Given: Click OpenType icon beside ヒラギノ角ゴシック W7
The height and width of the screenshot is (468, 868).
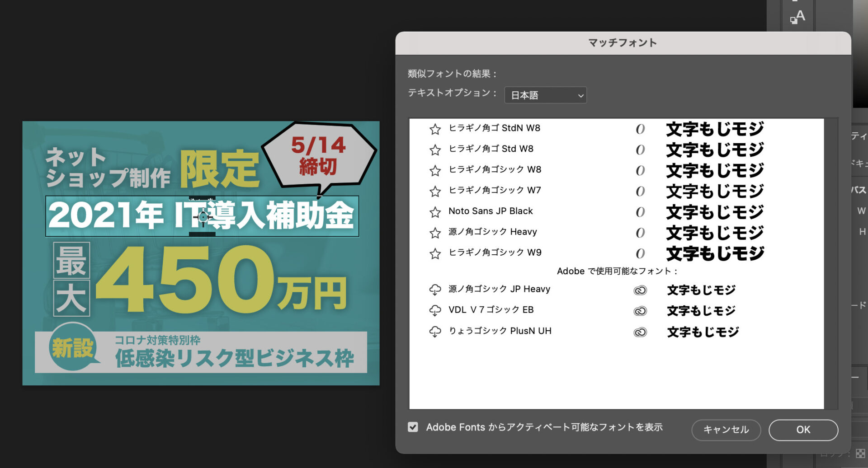Looking at the screenshot, I should (640, 192).
